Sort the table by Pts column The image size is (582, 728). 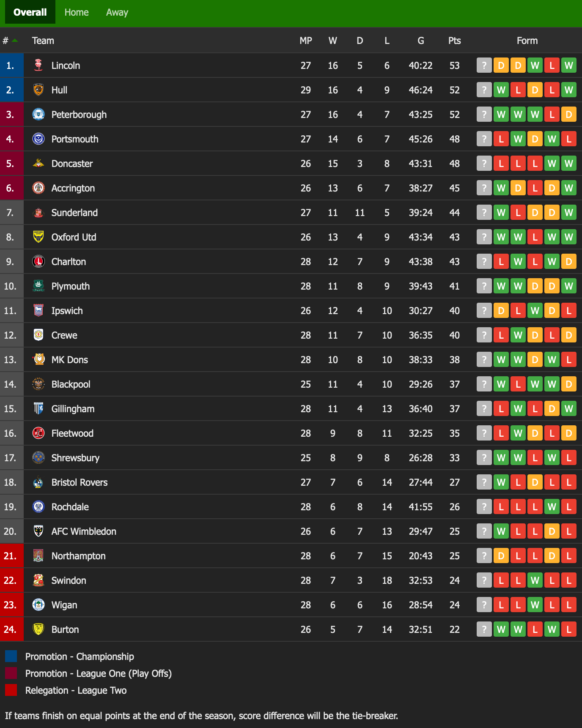point(454,41)
